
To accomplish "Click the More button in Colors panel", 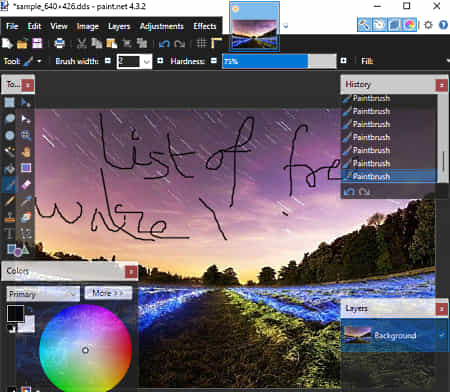I will (108, 293).
